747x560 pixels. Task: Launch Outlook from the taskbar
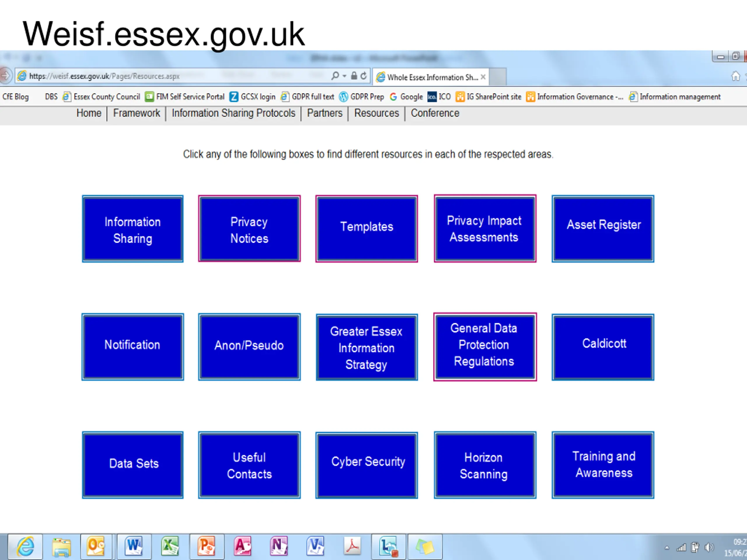point(96,546)
